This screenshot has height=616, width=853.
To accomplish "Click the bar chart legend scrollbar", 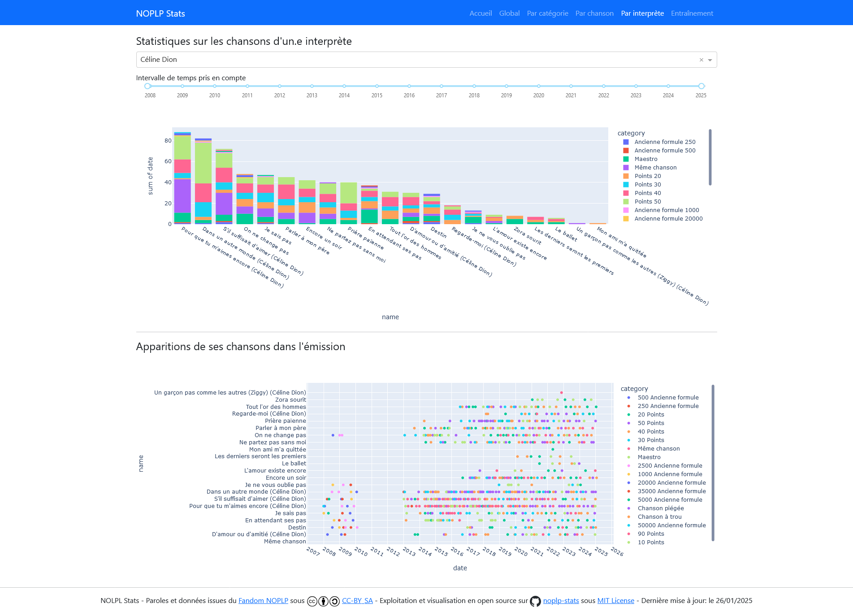I will [x=710, y=157].
